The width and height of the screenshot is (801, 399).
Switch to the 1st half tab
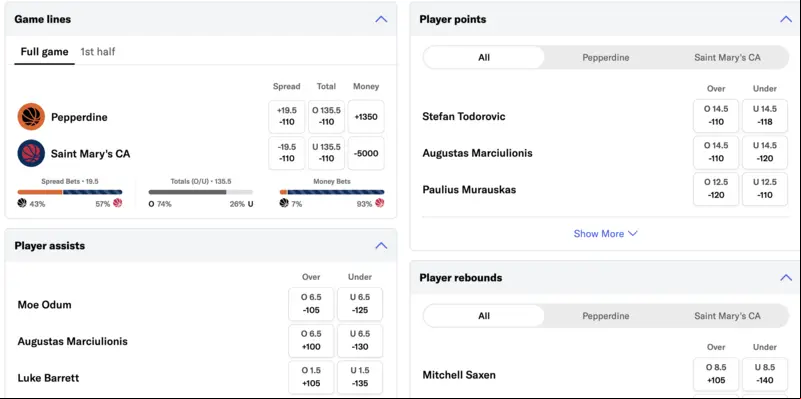(98, 52)
